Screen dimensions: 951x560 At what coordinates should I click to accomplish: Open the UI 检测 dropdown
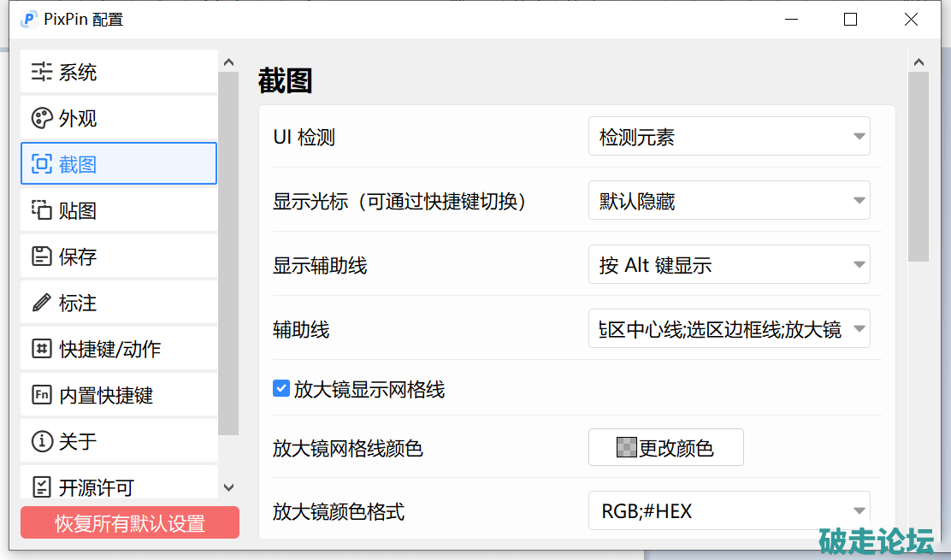click(x=729, y=137)
